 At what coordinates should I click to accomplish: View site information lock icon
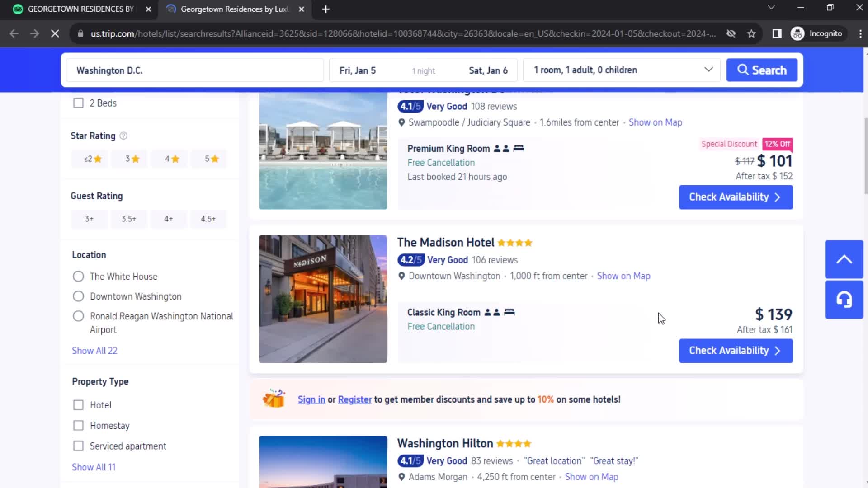pos(80,33)
